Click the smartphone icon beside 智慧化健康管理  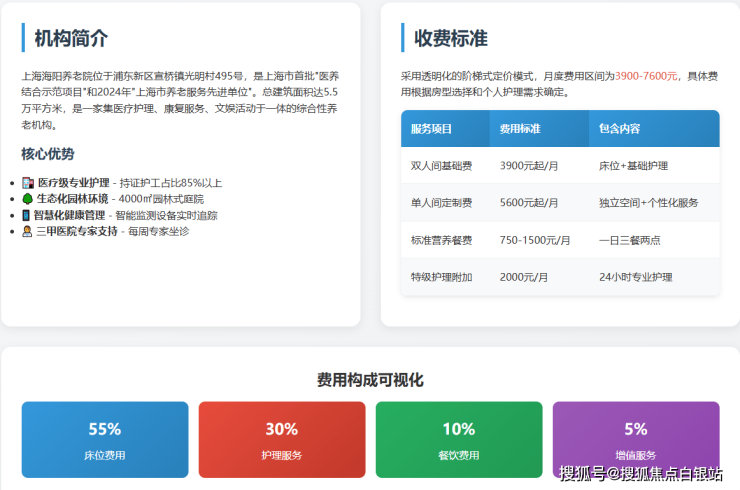click(27, 215)
